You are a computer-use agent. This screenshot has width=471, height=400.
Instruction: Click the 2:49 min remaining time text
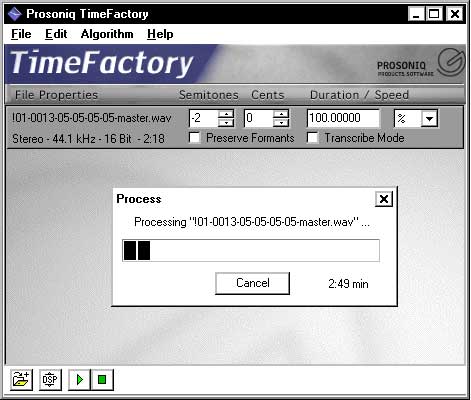tap(348, 284)
